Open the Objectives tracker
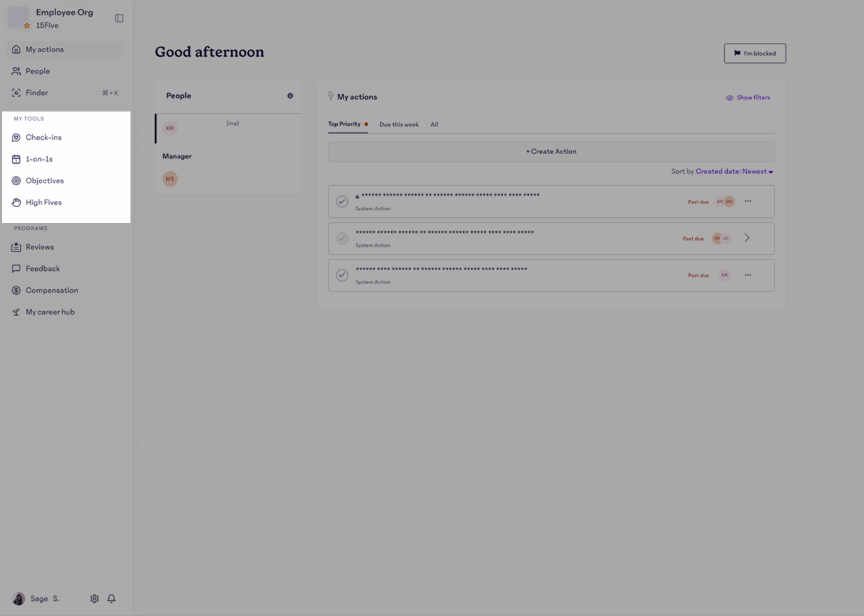 (44, 180)
